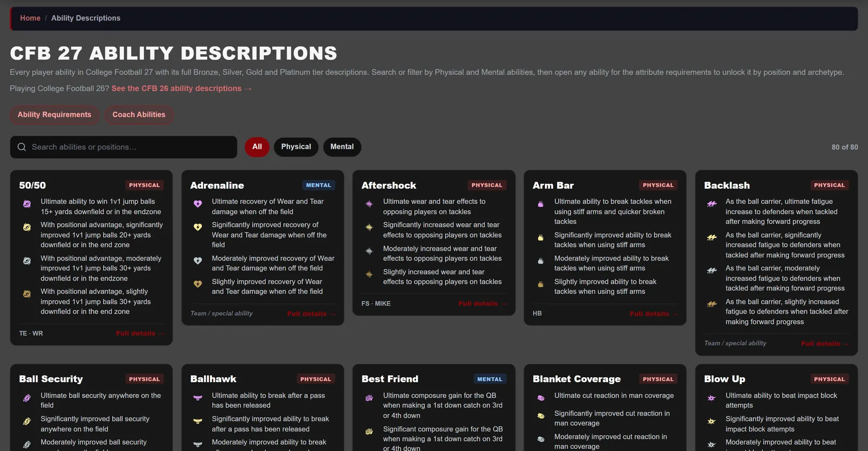Click the FS · MIKE positions label
This screenshot has width=868, height=451.
tap(376, 304)
